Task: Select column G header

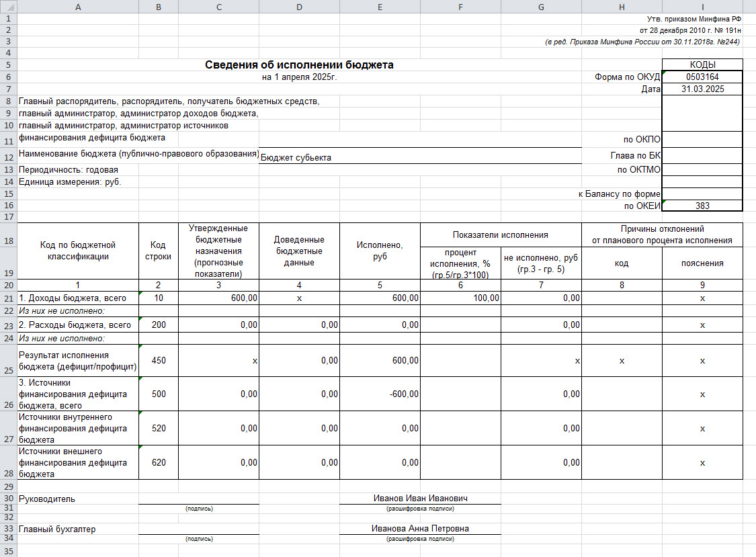Action: point(541,7)
